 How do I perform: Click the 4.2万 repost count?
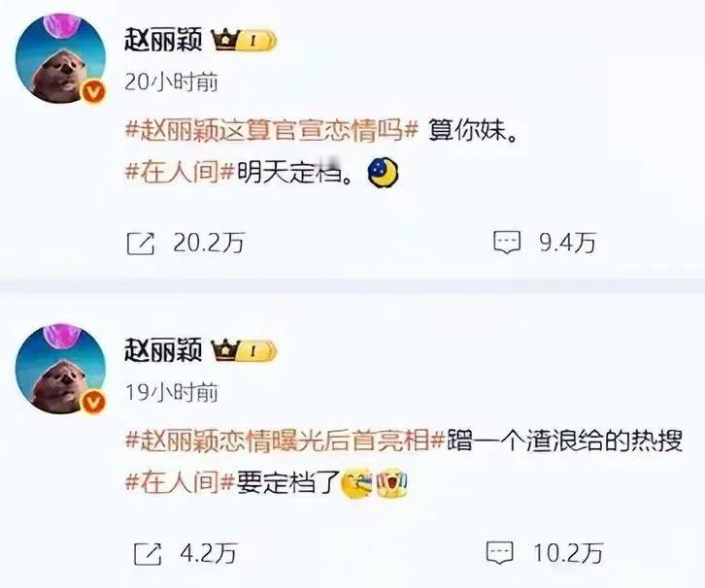(x=209, y=553)
